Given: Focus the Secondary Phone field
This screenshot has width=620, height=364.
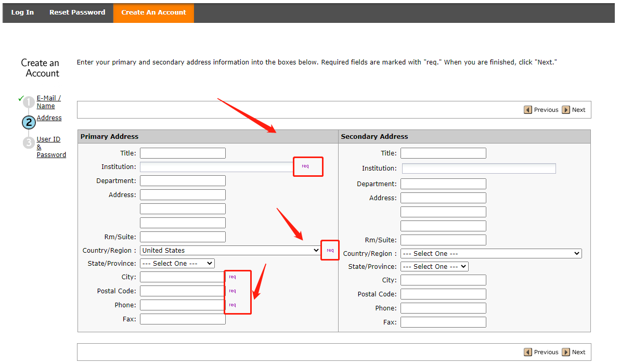Looking at the screenshot, I should [443, 308].
